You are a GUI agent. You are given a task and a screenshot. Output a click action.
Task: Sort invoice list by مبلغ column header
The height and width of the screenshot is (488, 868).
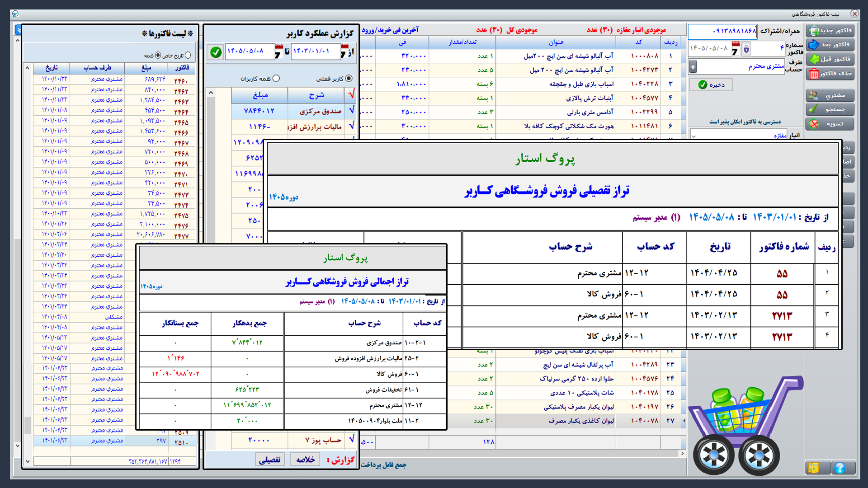point(146,68)
